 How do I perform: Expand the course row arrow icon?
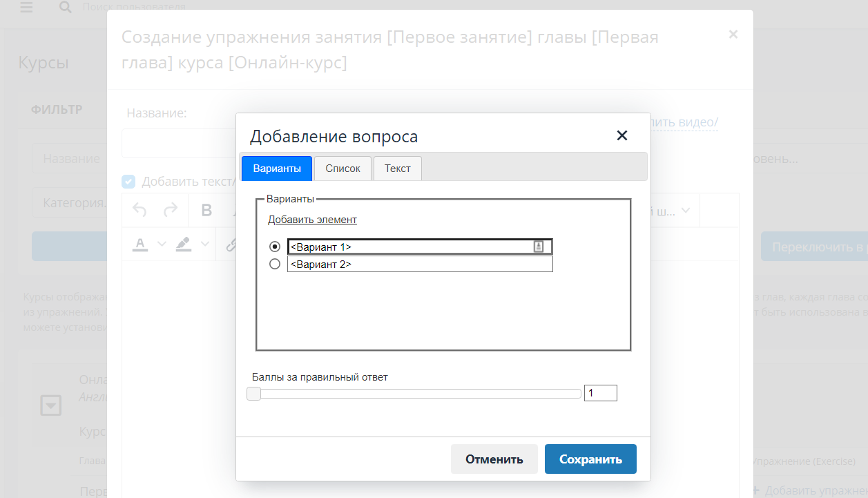(x=50, y=405)
